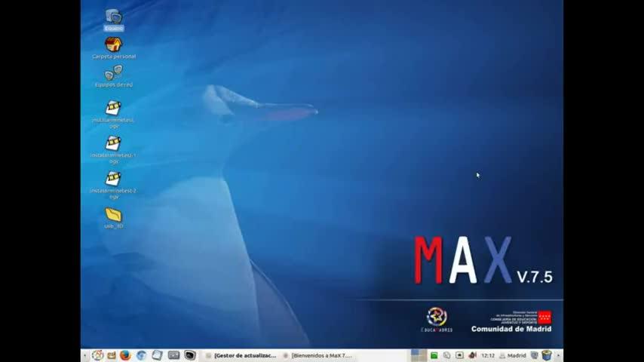Open the trash bin in panel
Screen dimensions: 644x362
[546, 355]
